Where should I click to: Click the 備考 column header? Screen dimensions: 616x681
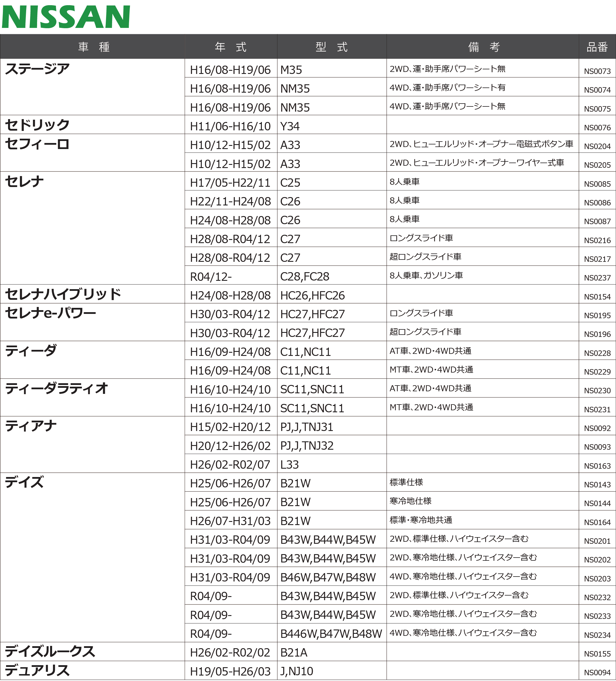tap(483, 47)
